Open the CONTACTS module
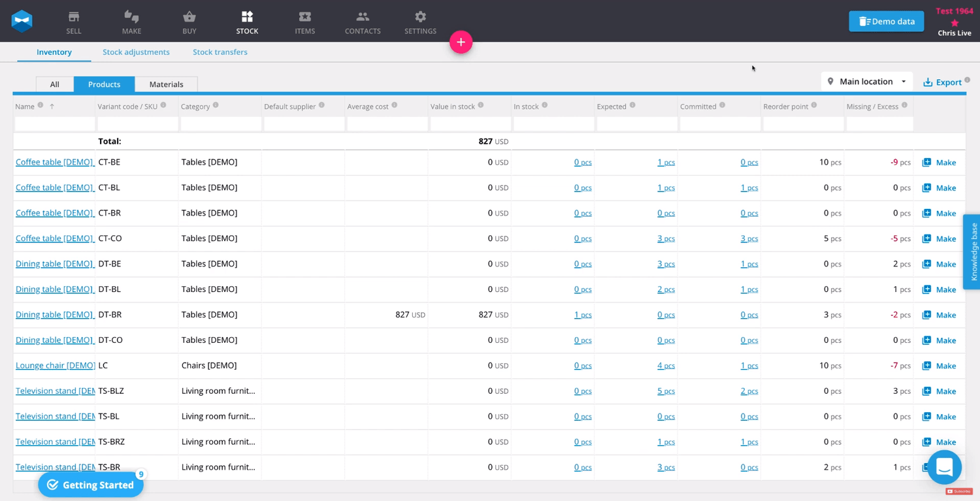 point(362,22)
